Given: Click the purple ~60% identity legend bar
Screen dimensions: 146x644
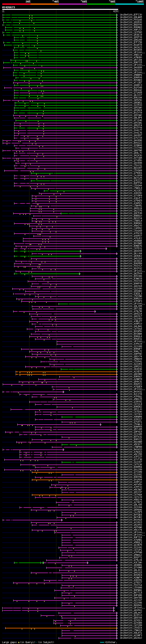Looking at the screenshot, I should pos(73,4).
